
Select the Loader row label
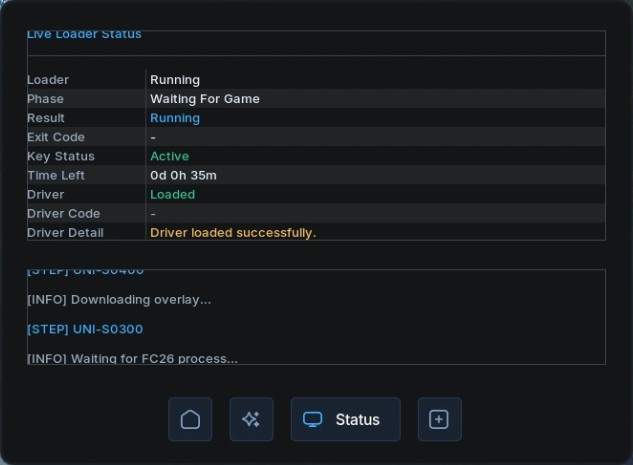pos(48,80)
